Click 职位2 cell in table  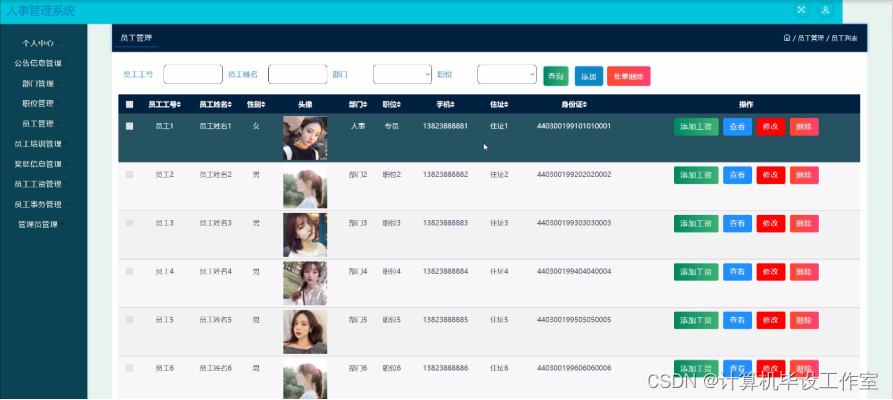(x=391, y=174)
